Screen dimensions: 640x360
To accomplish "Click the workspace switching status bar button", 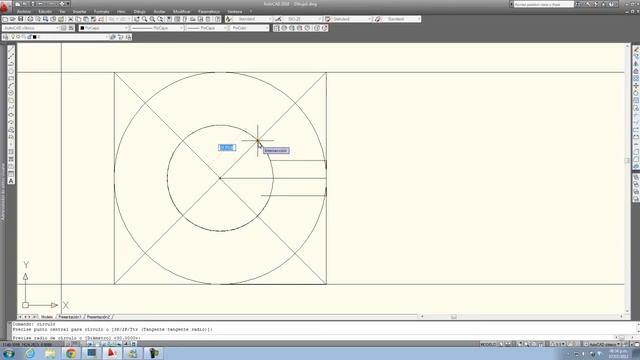I will 602,344.
